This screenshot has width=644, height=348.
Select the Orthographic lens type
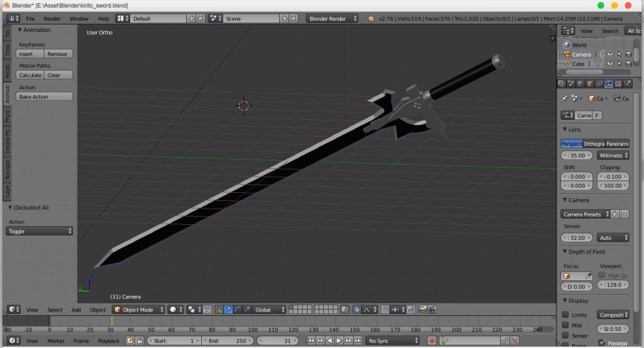click(594, 144)
